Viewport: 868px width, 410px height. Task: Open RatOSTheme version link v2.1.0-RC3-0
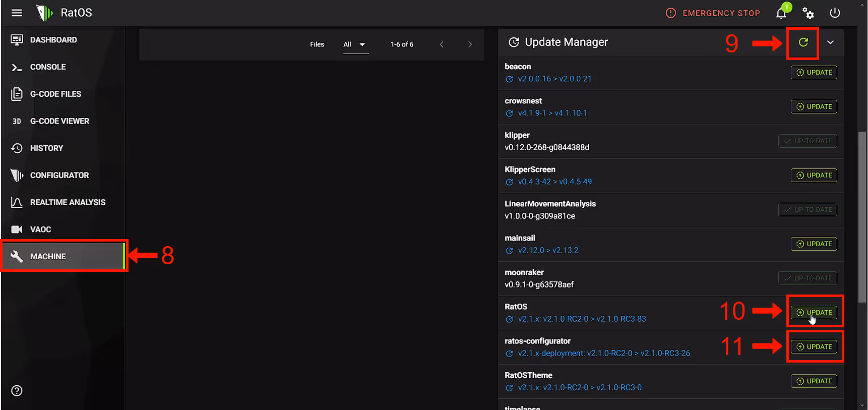click(x=580, y=387)
